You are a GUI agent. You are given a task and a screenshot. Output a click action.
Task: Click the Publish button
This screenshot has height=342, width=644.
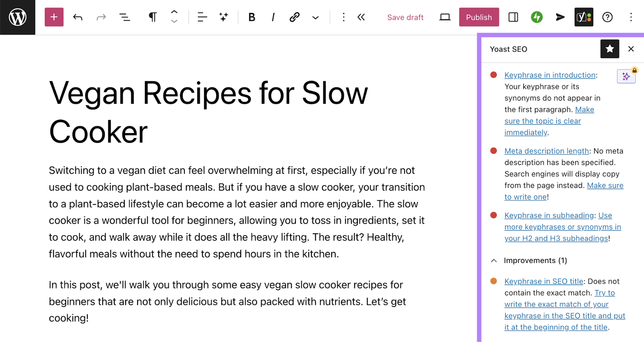[479, 17]
